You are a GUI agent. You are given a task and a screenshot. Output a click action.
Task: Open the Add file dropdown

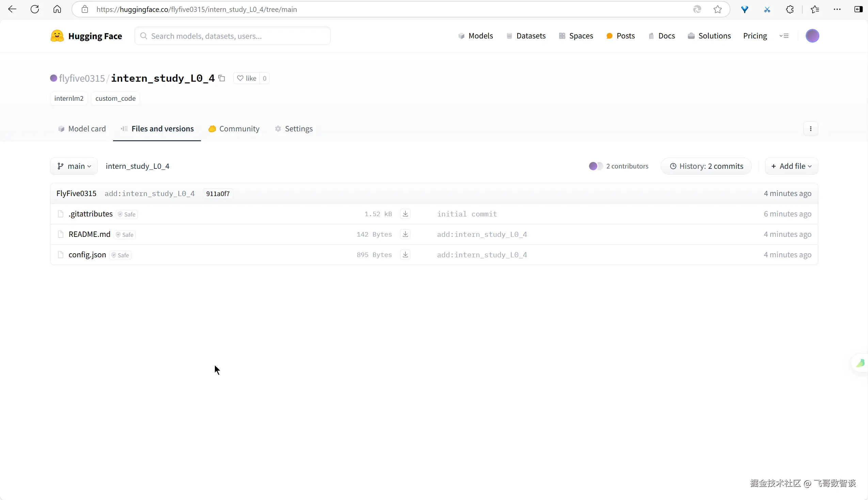point(791,166)
